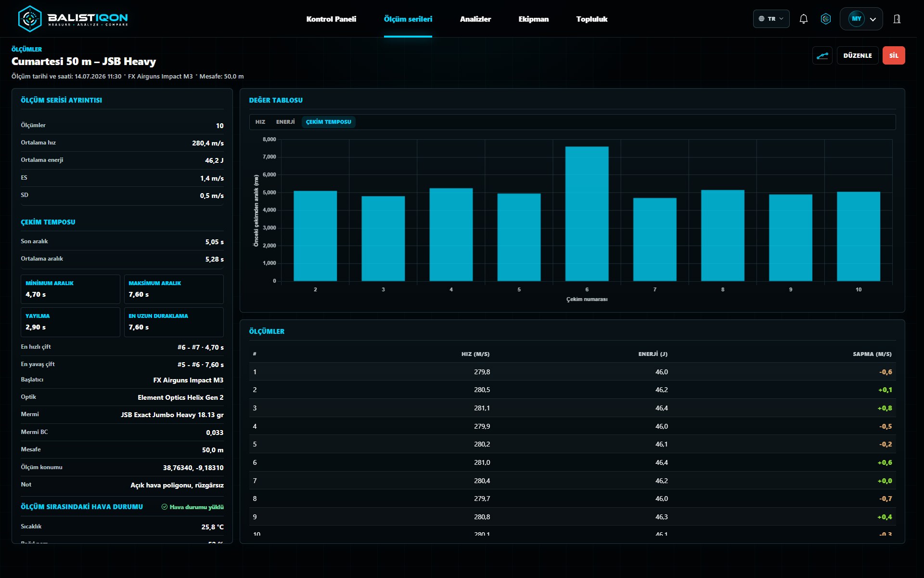Click the shot 6 bar in chart
Screen dimensions: 924x578
587,213
